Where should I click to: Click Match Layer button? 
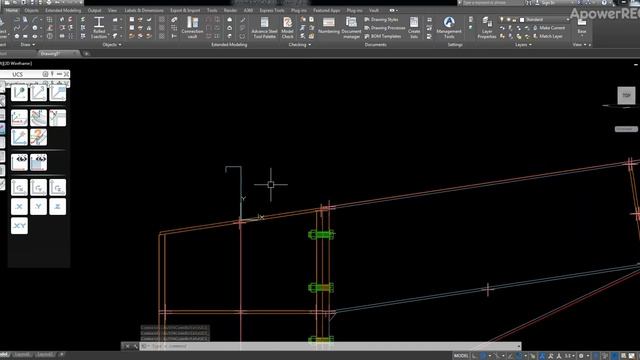548,36
